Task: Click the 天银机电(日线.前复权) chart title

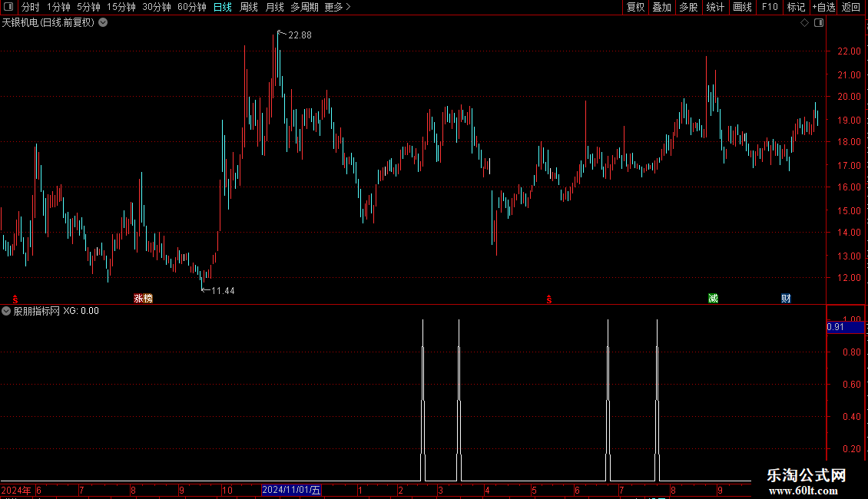Action: pyautogui.click(x=48, y=23)
